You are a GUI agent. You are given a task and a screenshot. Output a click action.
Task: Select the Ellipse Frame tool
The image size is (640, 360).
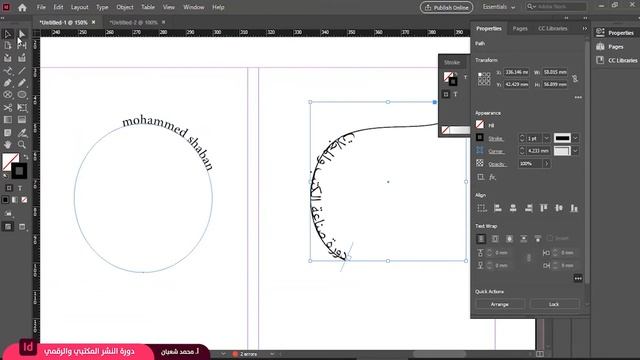8,95
